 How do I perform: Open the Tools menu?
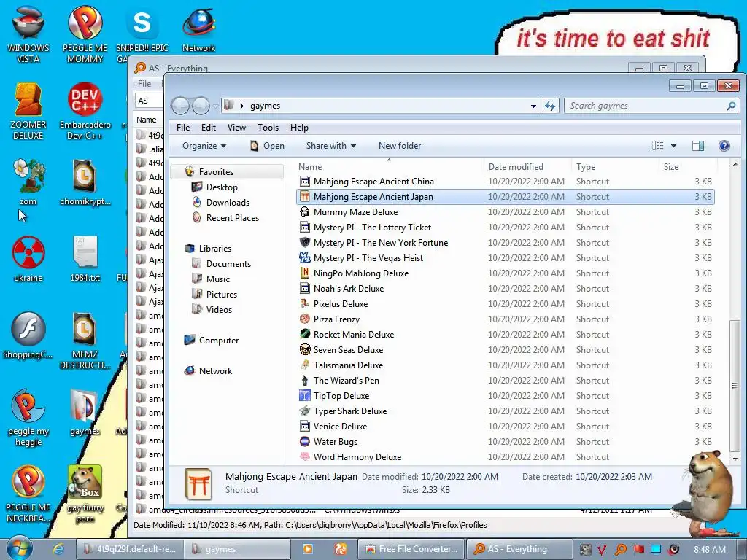click(x=268, y=128)
